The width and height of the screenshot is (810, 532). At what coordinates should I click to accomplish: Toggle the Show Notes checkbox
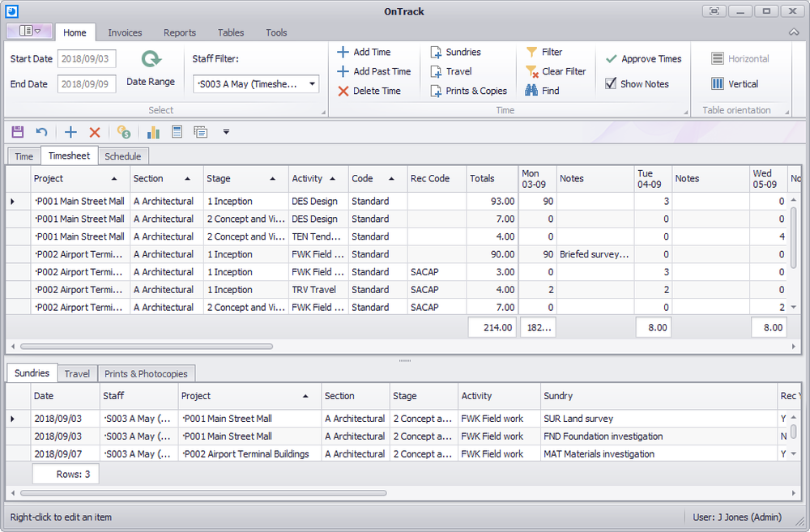[611, 83]
